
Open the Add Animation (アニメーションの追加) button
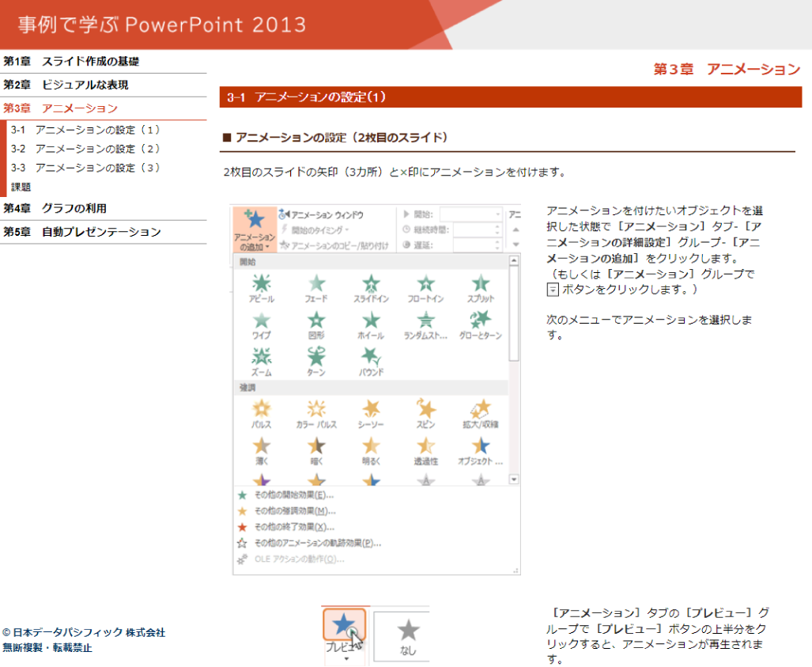click(254, 229)
